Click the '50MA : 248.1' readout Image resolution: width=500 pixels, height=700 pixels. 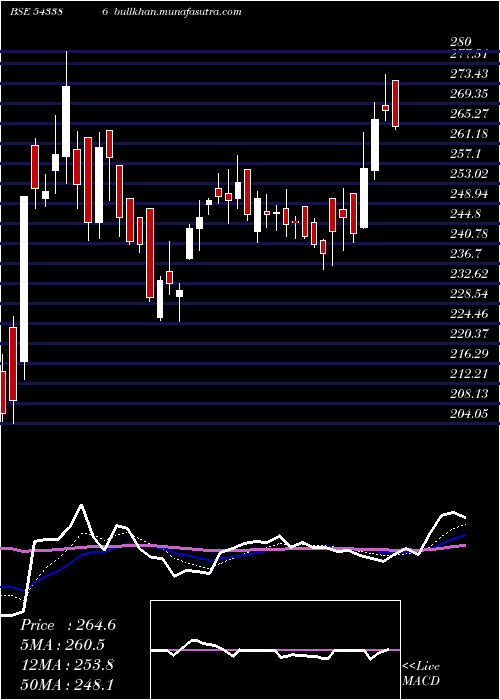(x=67, y=684)
